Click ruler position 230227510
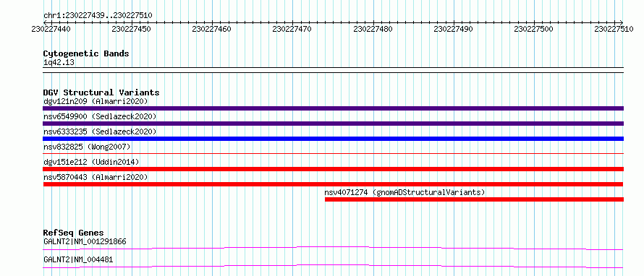 pos(614,29)
